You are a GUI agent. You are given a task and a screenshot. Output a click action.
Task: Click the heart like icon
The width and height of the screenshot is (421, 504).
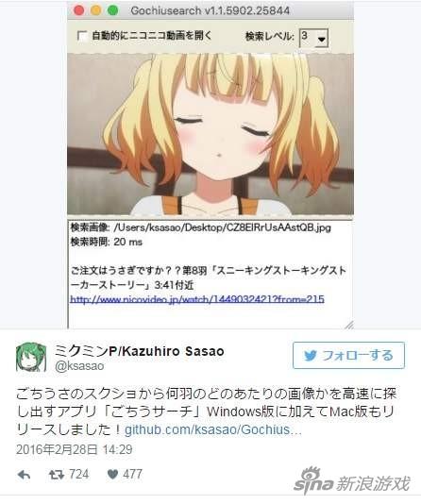pyautogui.click(x=112, y=474)
